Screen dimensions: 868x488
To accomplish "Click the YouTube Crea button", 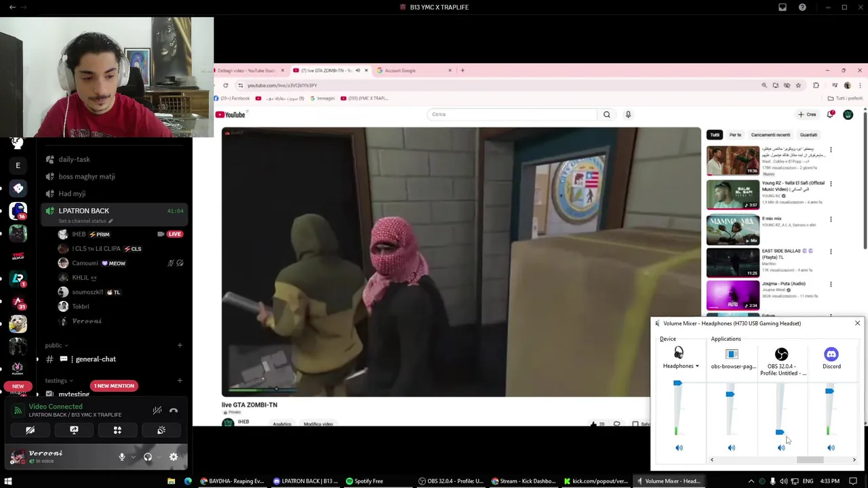I will (x=807, y=115).
